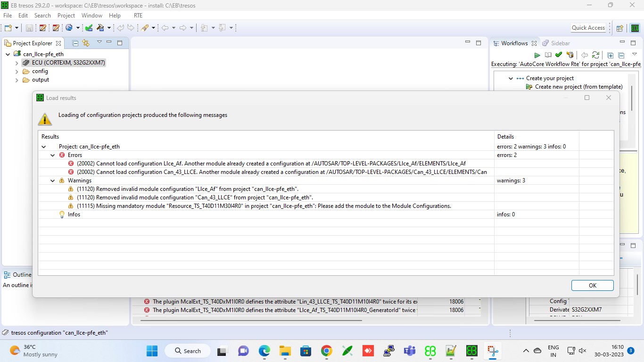Viewport: 644px width, 362px height.
Task: Click the Windows Search box in taskbar
Action: click(x=188, y=351)
